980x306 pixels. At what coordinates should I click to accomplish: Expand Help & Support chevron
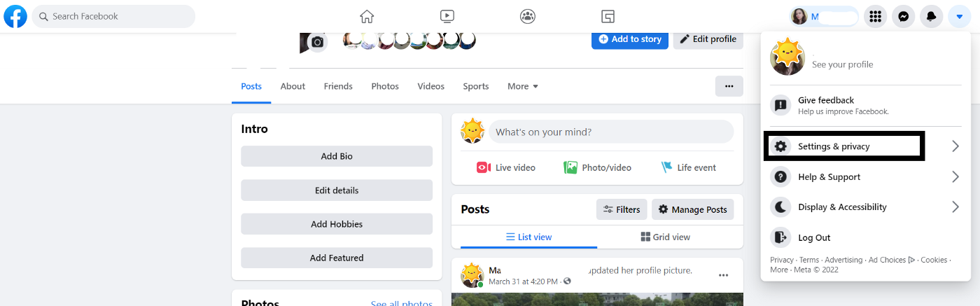click(955, 177)
